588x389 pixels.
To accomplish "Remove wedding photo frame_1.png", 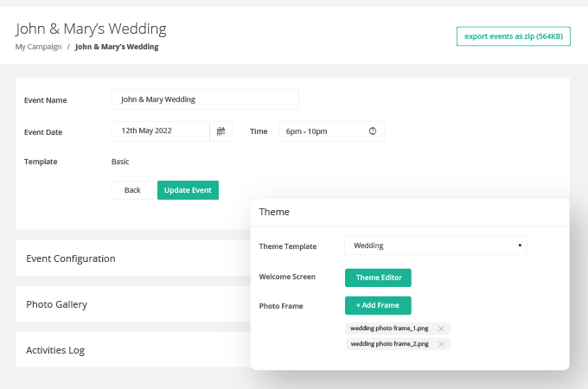I will (441, 328).
